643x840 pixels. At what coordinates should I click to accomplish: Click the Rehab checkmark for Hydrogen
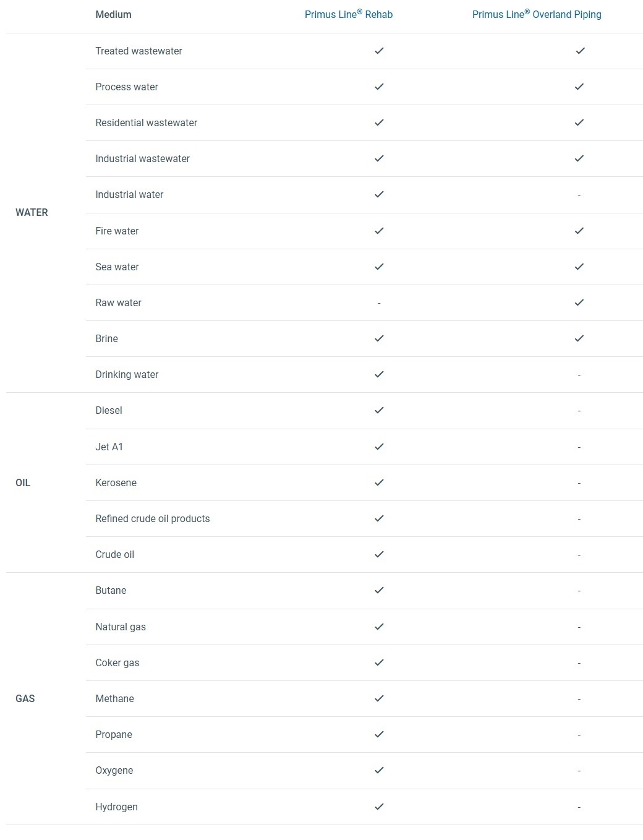(379, 807)
